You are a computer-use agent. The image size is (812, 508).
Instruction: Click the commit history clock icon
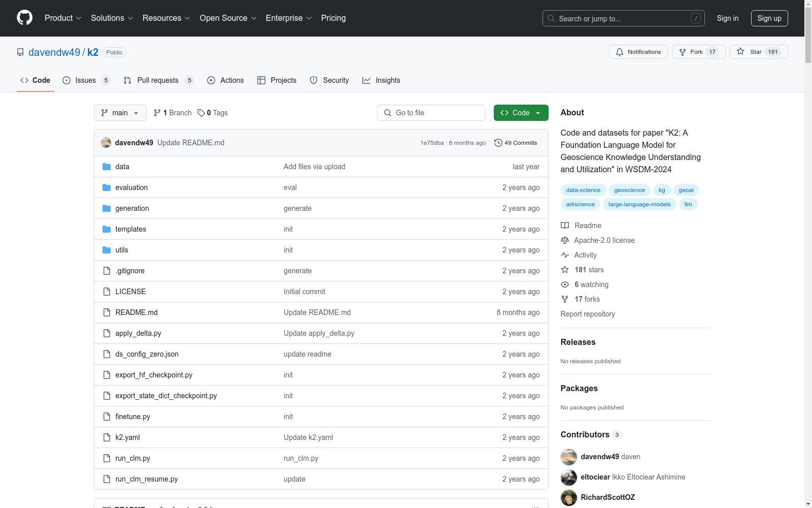point(498,143)
